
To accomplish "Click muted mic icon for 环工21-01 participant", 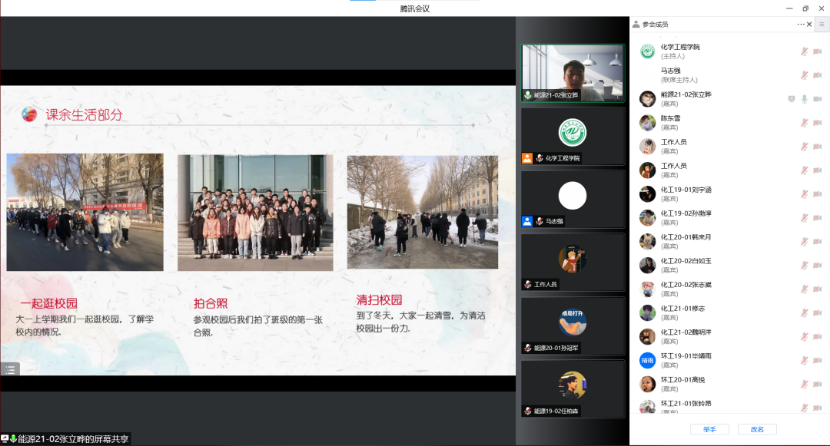I will point(804,407).
